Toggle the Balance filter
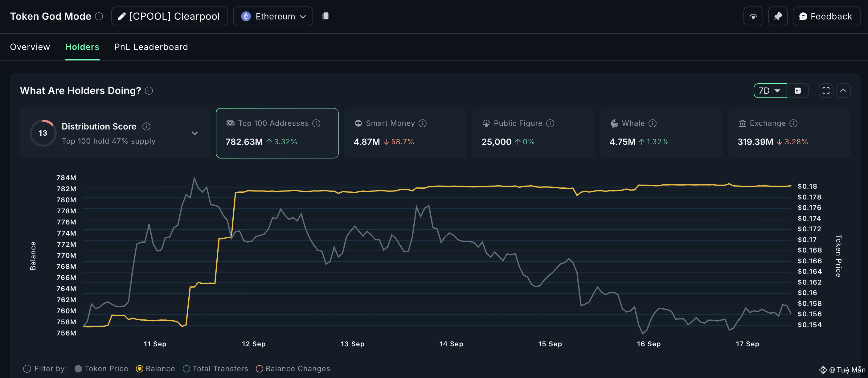The width and height of the screenshot is (868, 378). (x=155, y=368)
